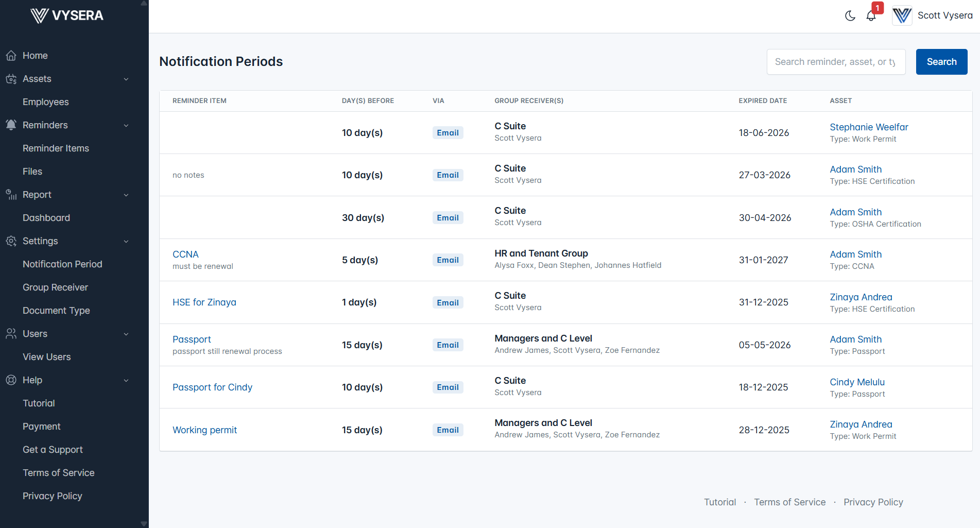Click the Assets briefcase icon
Image resolution: width=980 pixels, height=528 pixels.
coord(11,79)
